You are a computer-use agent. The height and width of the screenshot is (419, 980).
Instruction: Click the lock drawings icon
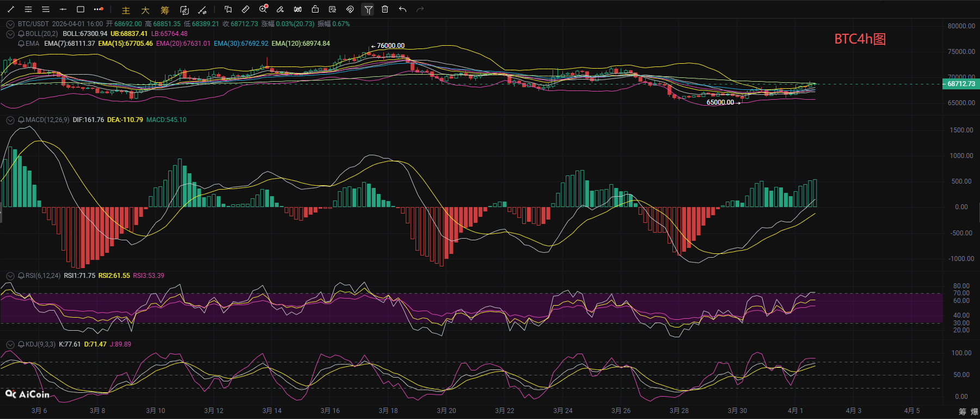[x=315, y=9]
